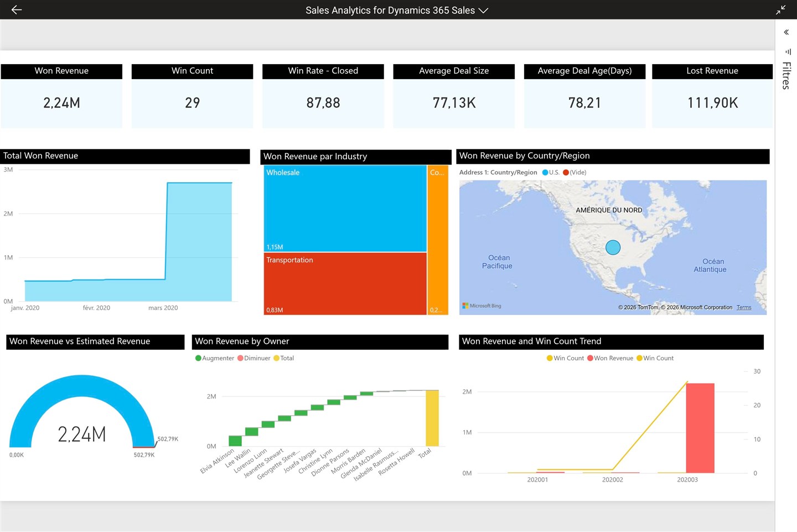Click the red 202003 revenue bar

point(700,428)
